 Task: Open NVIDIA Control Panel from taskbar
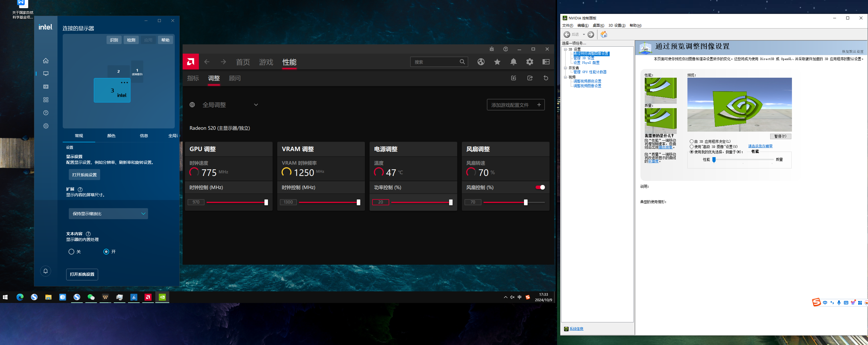coord(162,297)
